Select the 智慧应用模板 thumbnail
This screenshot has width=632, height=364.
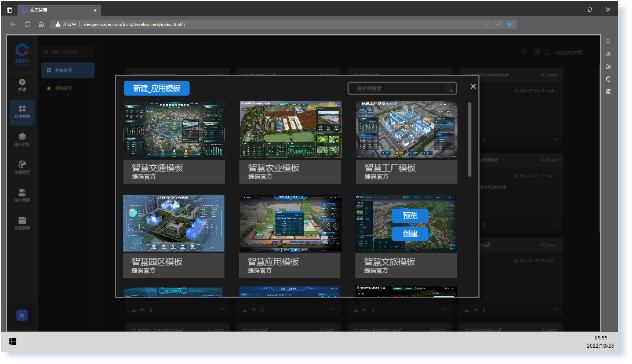tap(290, 223)
